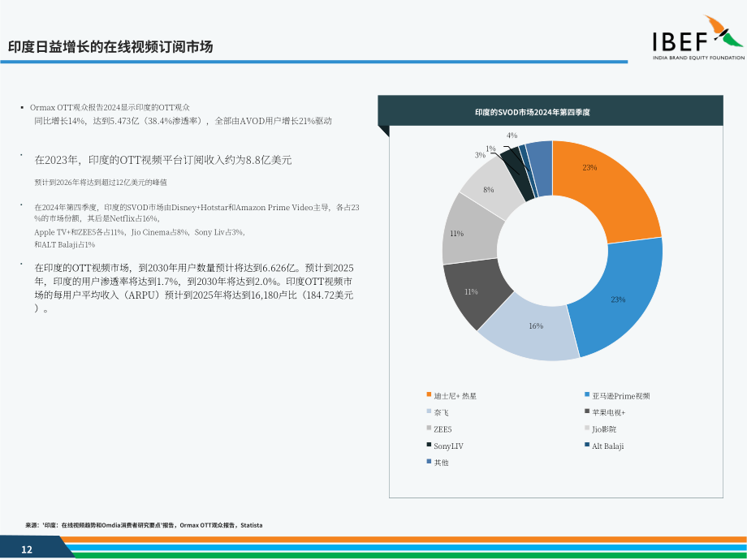Click the line 预计到2026年将达到超过12亿美元的峰值

pos(101,183)
